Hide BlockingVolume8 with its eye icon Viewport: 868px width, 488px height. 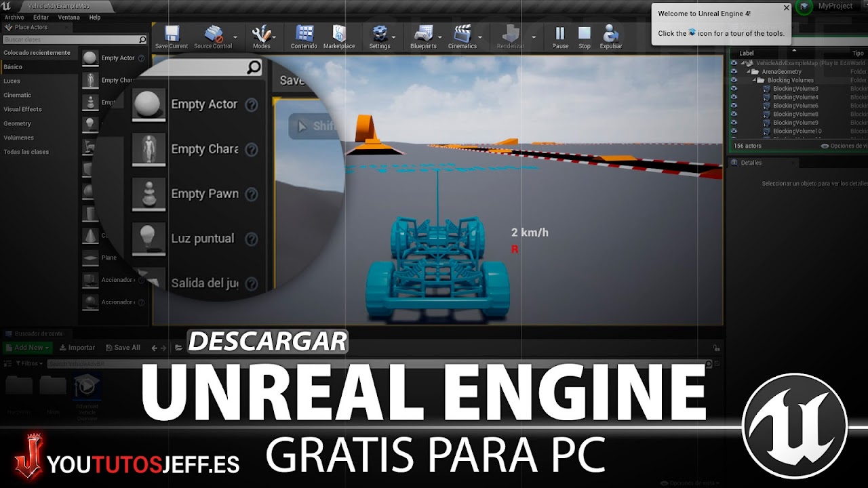pyautogui.click(x=734, y=114)
